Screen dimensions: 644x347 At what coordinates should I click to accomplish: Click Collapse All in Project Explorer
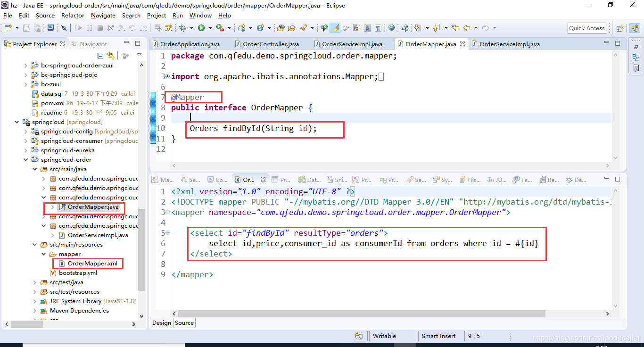pos(100,55)
